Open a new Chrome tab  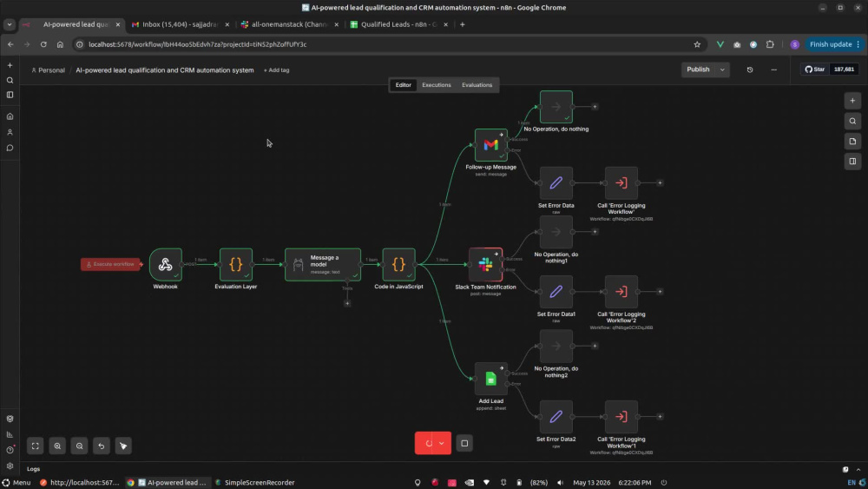click(463, 24)
